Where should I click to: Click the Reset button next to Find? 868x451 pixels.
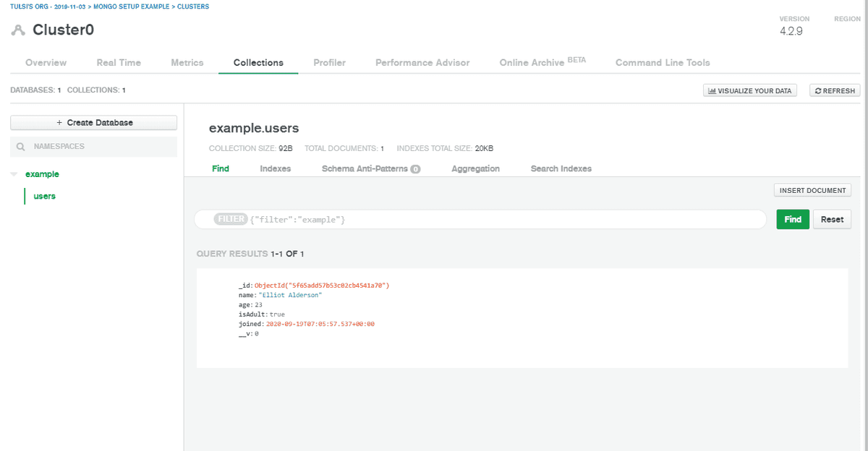pyautogui.click(x=832, y=219)
